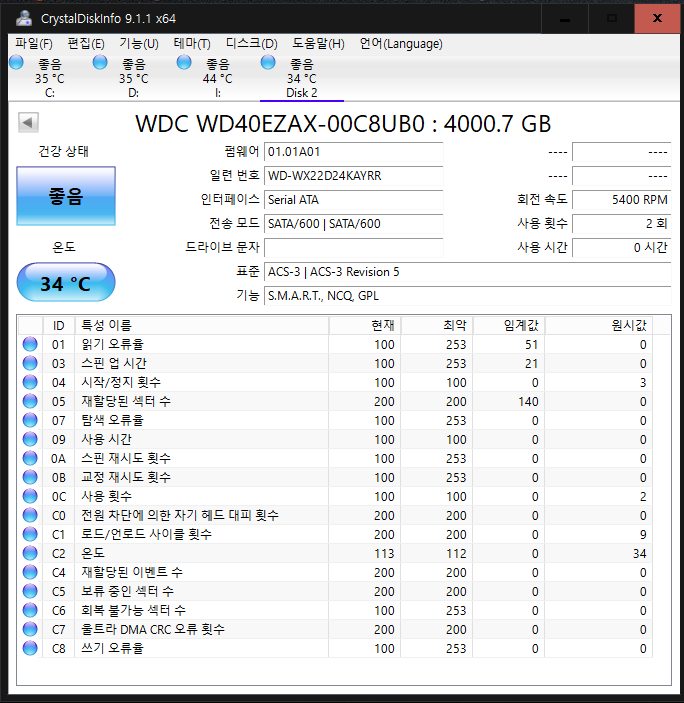Click status orb for C5 보류 중인 섹터 수

(30, 591)
